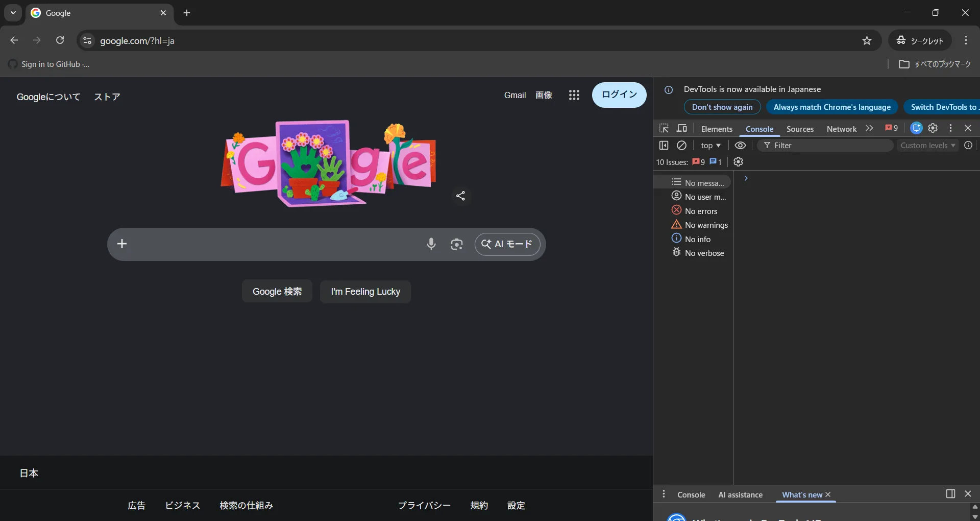This screenshot has height=521, width=980.
Task: Start voice search with microphone
Action: pyautogui.click(x=431, y=244)
